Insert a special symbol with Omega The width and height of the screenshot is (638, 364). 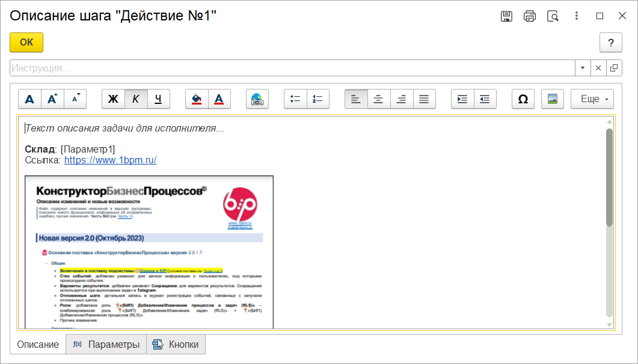click(523, 99)
